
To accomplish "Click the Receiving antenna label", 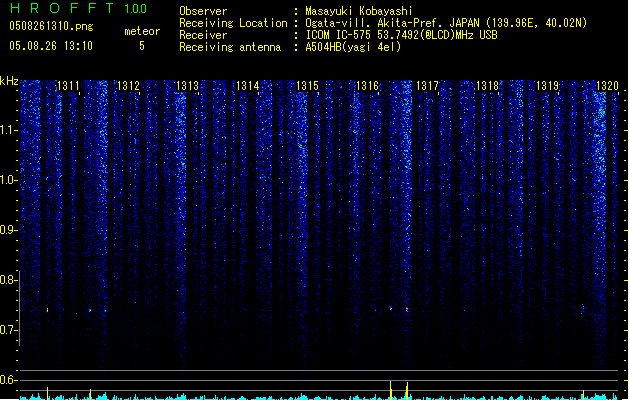I will 230,47.
